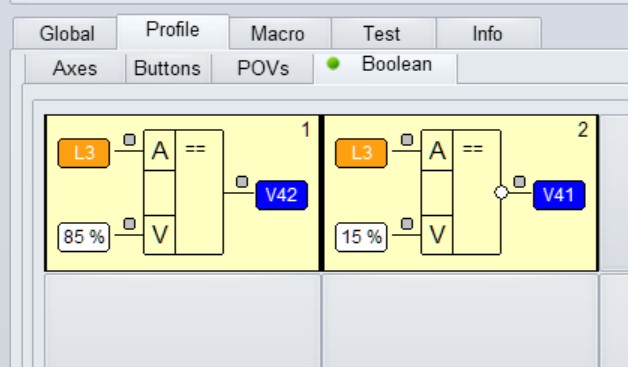This screenshot has height=367, width=628.
Task: Select the blue V41 output label
Action: pos(559,195)
